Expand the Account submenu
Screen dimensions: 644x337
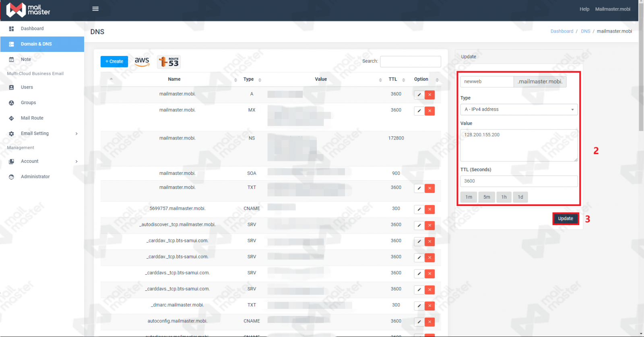pos(42,161)
